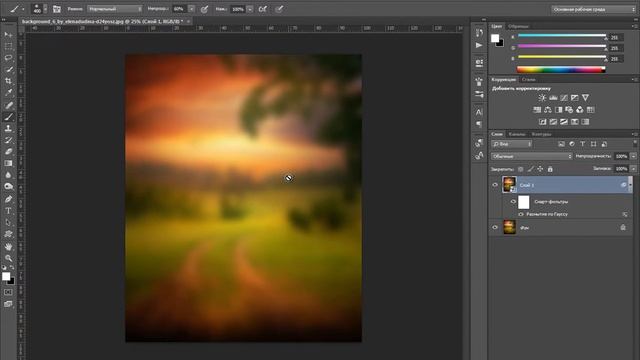Select the Move tool

point(8,35)
